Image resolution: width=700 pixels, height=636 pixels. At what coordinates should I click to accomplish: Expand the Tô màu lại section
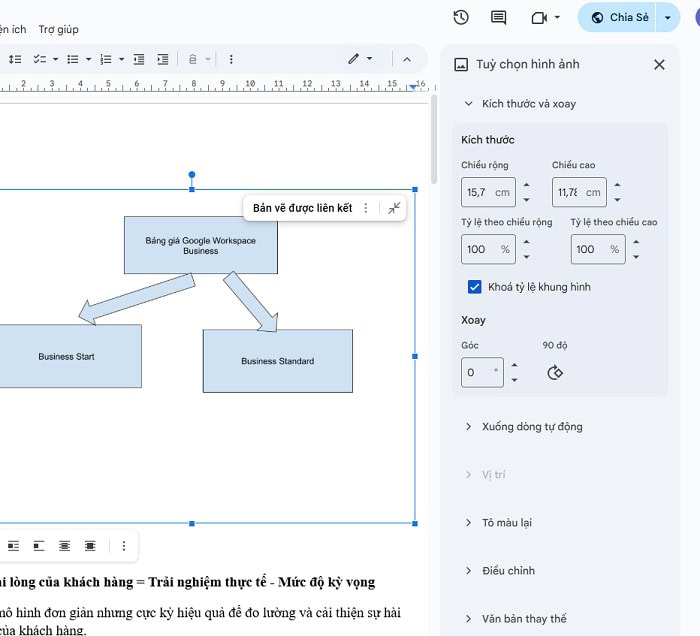tap(468, 523)
